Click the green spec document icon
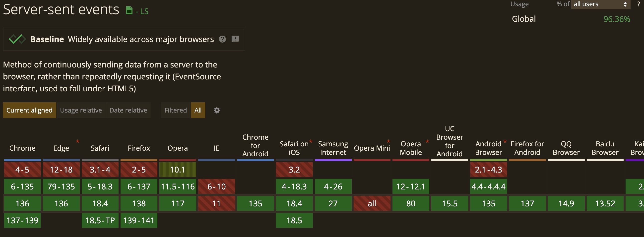Viewport: 644px width, 237px height. coord(129,10)
